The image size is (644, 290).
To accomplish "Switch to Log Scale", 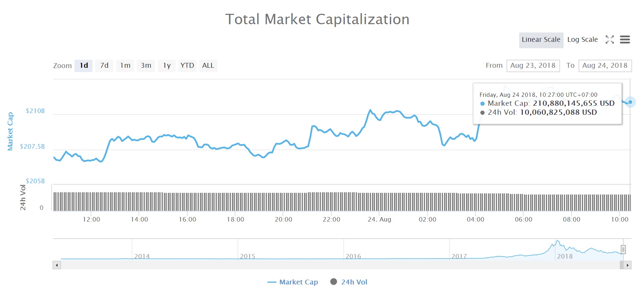I will point(582,40).
